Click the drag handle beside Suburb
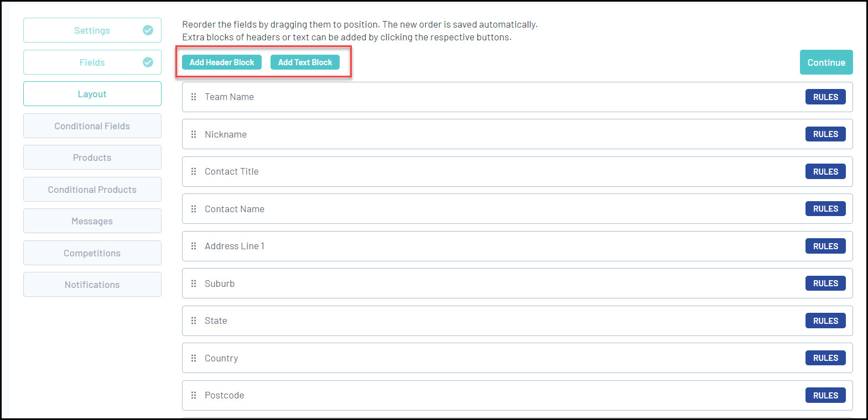This screenshot has width=868, height=420. point(194,283)
